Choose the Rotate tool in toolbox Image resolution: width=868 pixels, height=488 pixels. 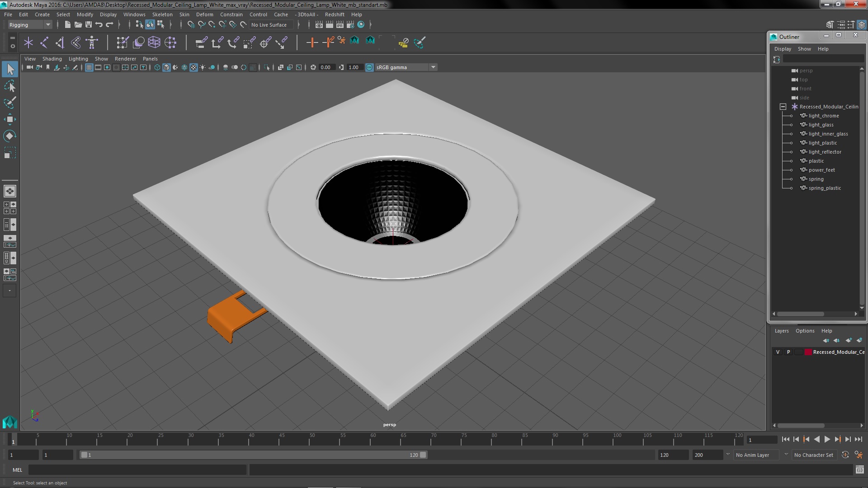[x=10, y=136]
